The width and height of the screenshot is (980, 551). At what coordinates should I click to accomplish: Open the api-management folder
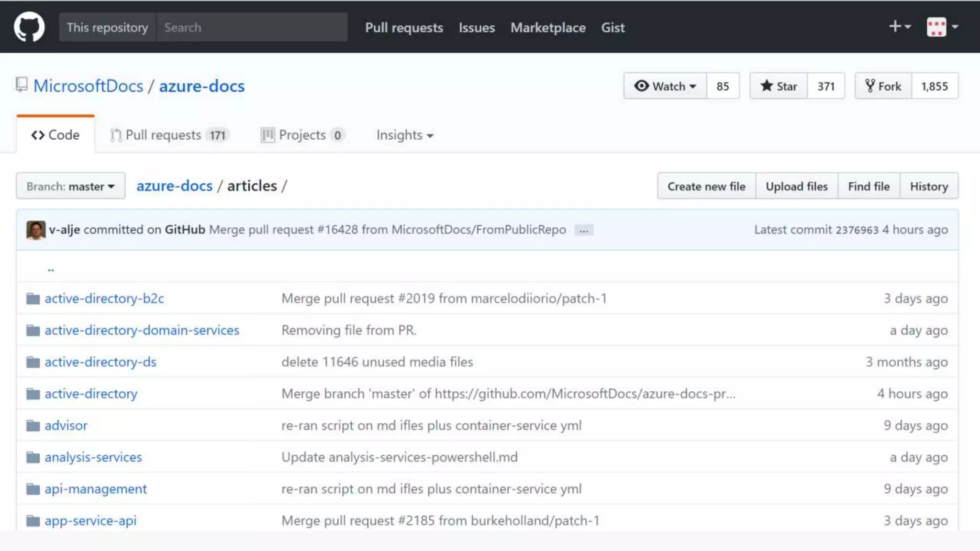96,489
